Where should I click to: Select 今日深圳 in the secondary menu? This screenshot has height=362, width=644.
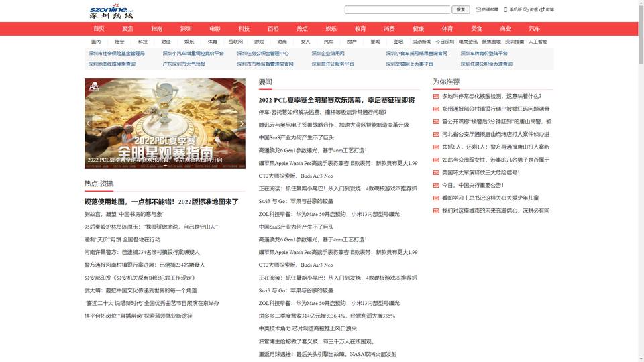point(445,42)
